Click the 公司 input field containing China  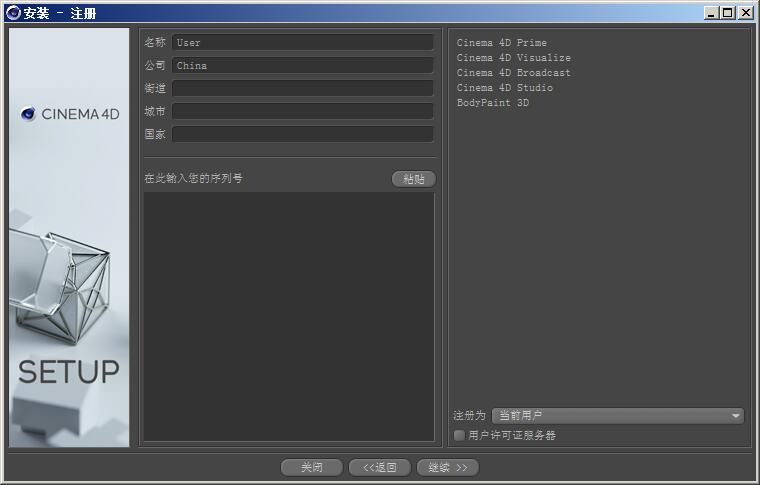click(302, 65)
